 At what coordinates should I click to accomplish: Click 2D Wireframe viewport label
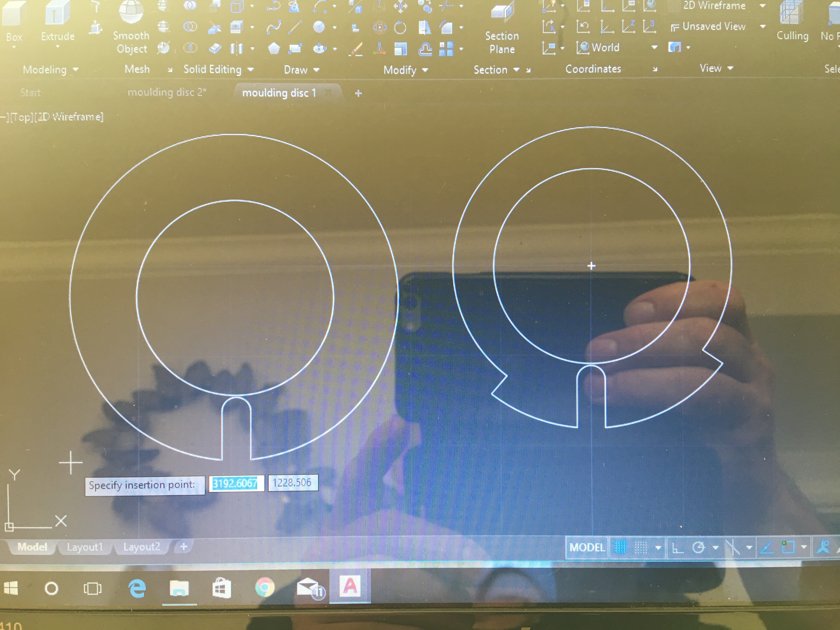click(69, 117)
